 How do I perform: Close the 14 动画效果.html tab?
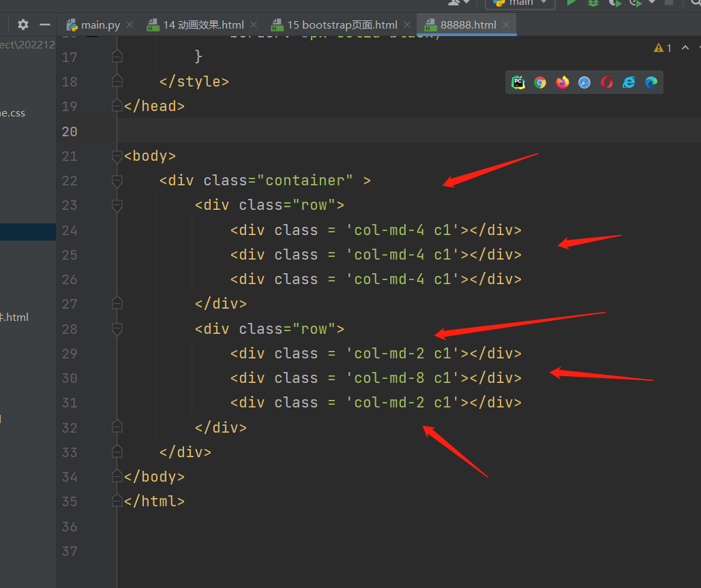(254, 25)
